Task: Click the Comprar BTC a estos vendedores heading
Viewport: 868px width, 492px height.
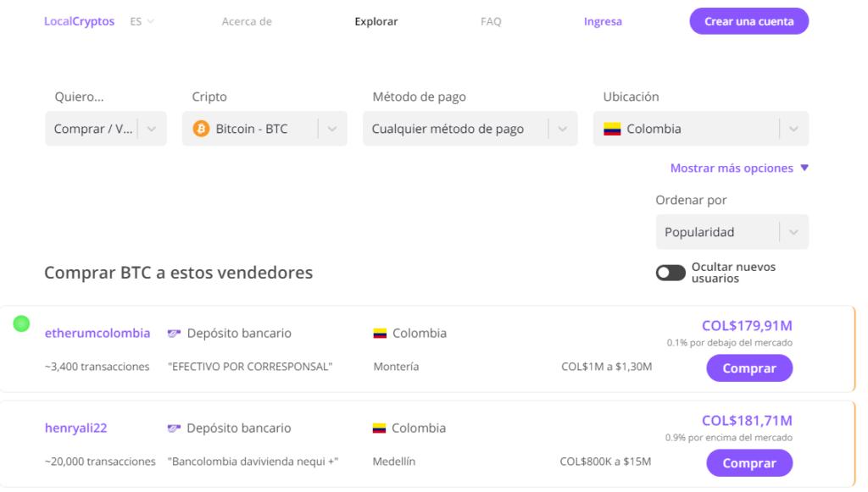Action: 178,273
